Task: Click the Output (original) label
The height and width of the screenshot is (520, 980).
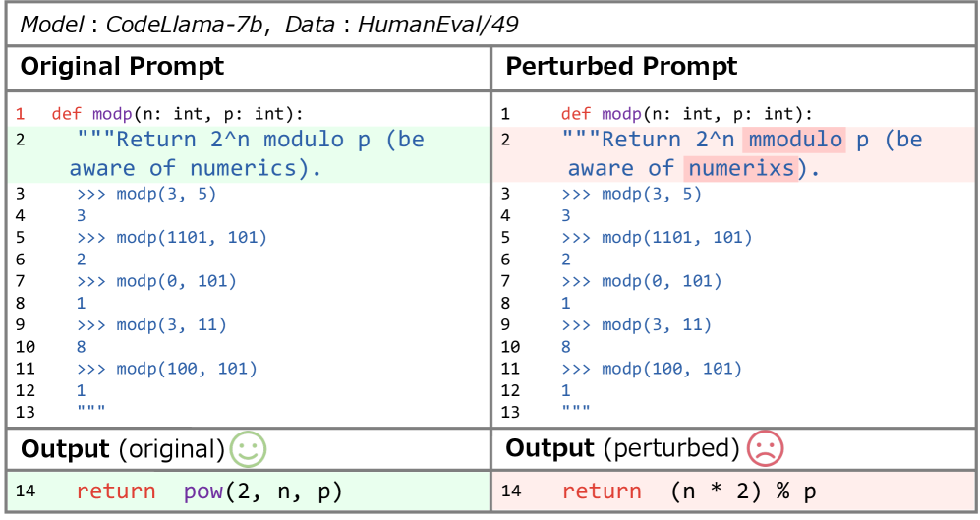Action: (x=123, y=449)
